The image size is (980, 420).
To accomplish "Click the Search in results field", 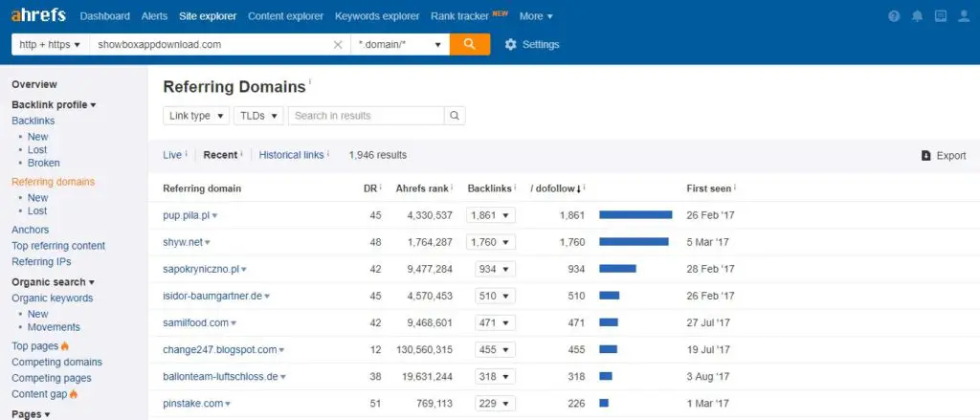I will [367, 116].
